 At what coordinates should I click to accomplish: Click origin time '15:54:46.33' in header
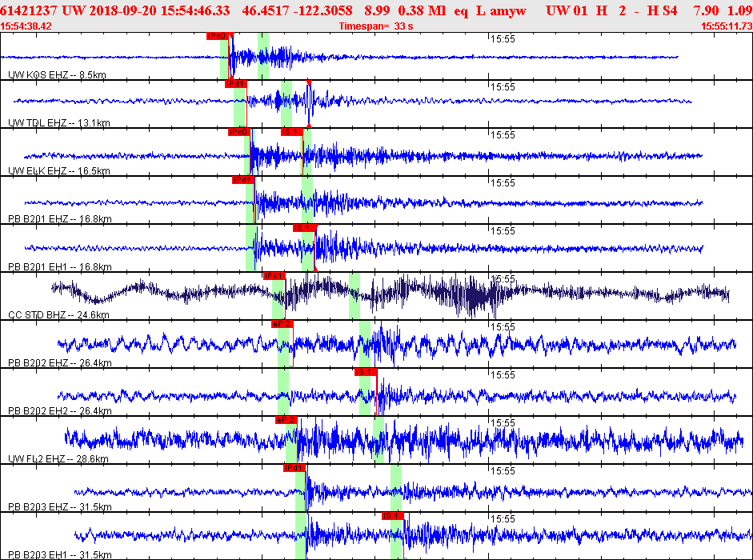(195, 10)
